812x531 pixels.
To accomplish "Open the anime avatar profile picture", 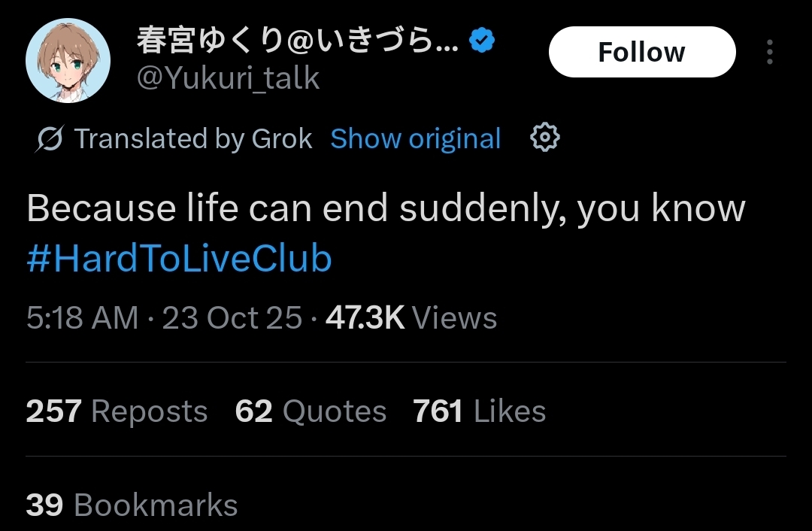I will point(68,60).
